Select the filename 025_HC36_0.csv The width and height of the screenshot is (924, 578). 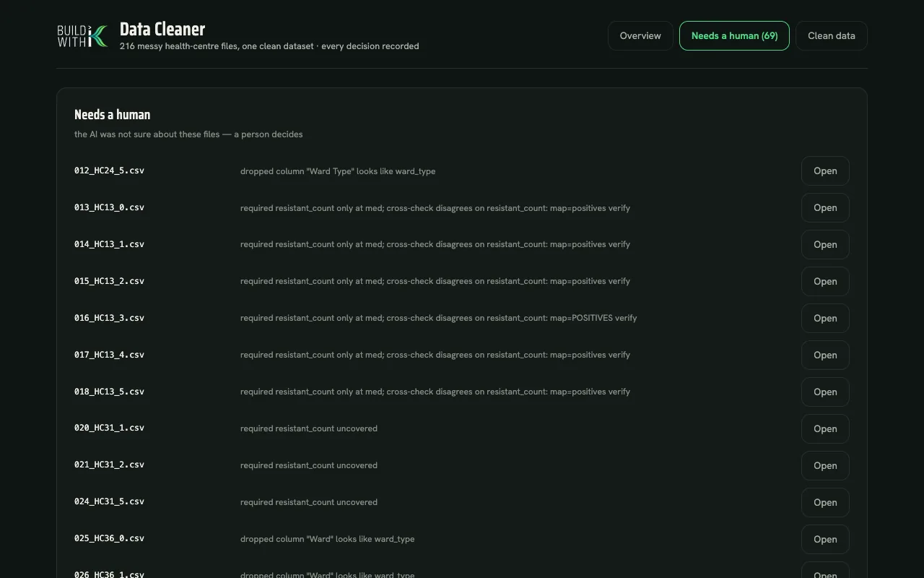(x=109, y=539)
